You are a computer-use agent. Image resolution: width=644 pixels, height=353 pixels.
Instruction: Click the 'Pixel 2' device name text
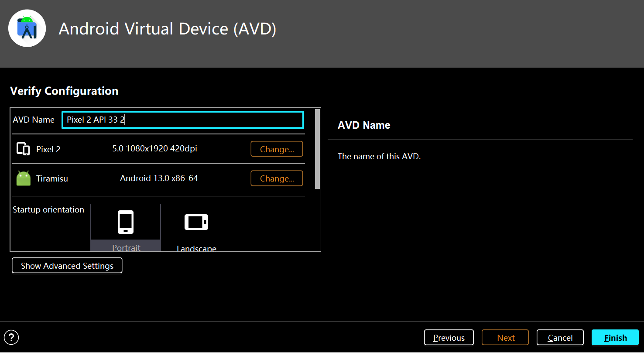click(x=48, y=149)
